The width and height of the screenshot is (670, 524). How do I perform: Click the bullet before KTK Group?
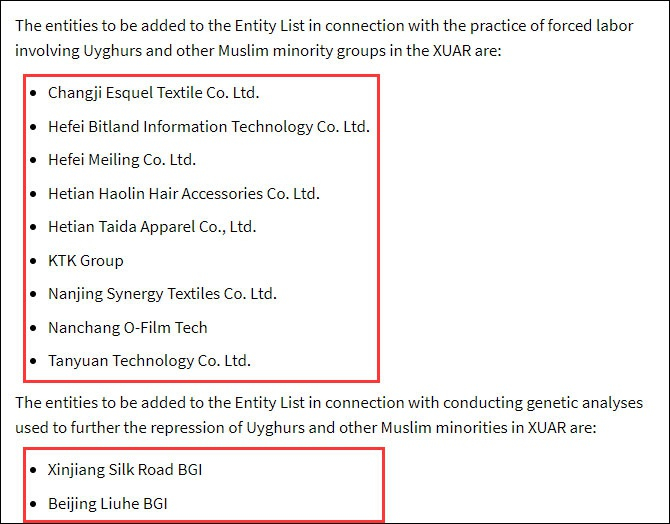tap(35, 261)
